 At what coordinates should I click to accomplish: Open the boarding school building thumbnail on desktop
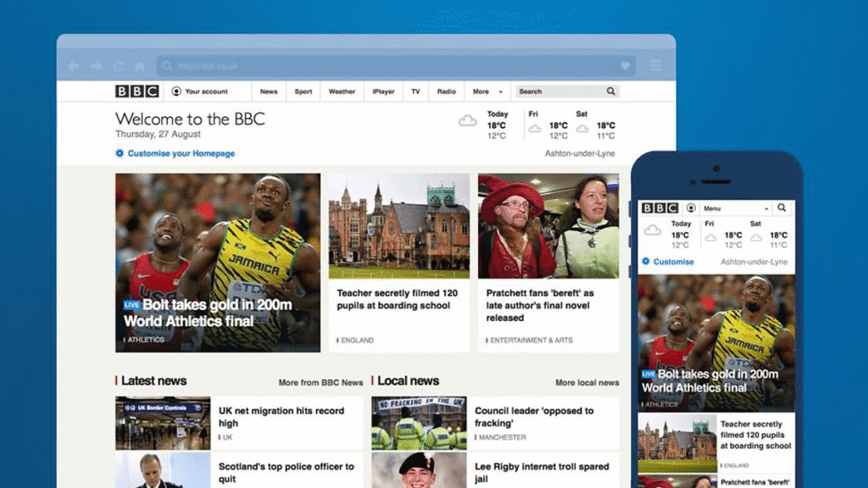pos(399,226)
